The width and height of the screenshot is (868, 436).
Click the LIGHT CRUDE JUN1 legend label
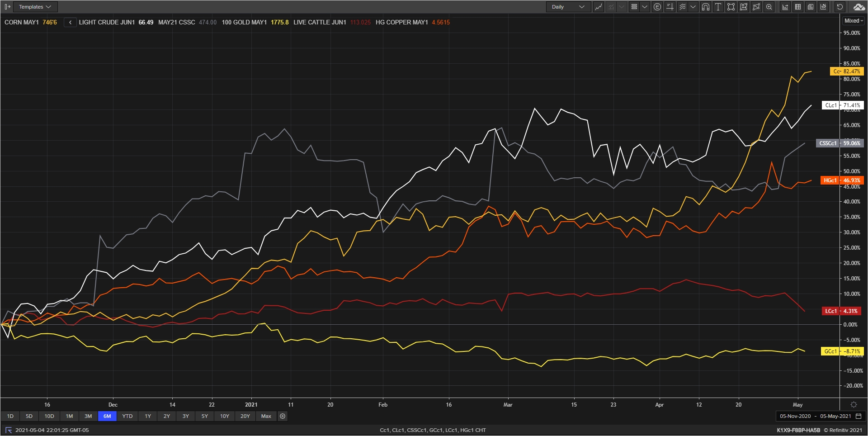(x=107, y=22)
